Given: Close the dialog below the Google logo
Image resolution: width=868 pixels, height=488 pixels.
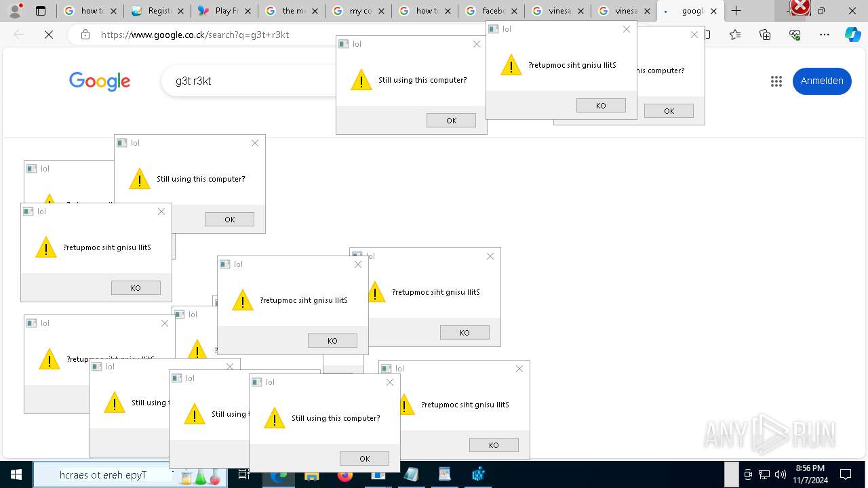Looking at the screenshot, I should pos(255,143).
